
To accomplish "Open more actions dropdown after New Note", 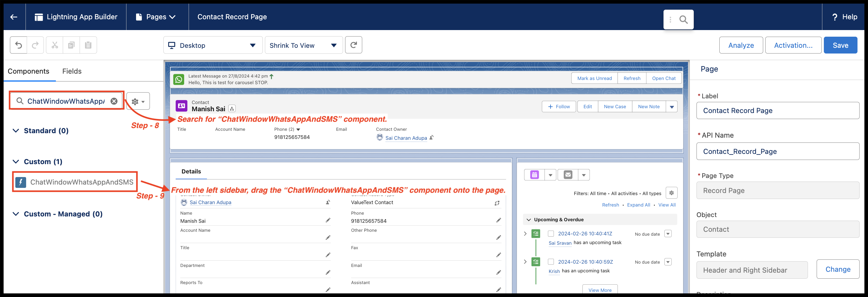I will coord(672,106).
